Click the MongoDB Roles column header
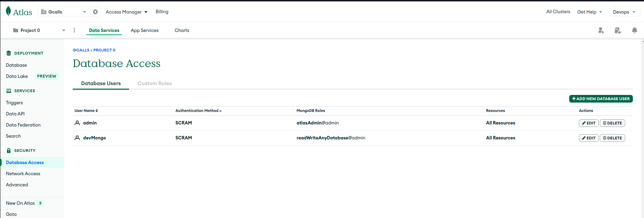The height and width of the screenshot is (218, 644). pyautogui.click(x=311, y=111)
